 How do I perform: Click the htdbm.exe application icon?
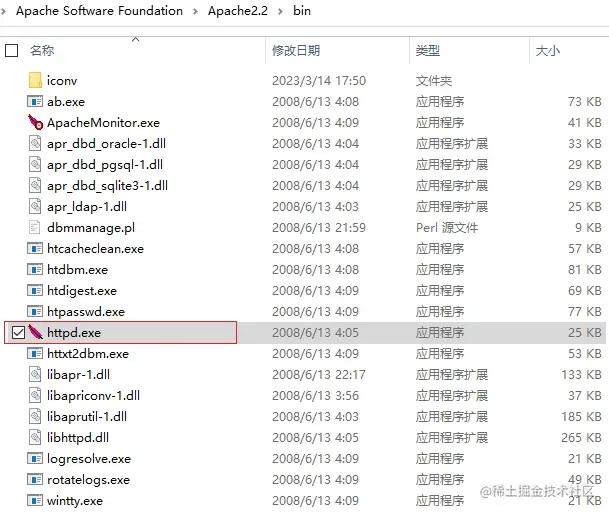click(35, 270)
